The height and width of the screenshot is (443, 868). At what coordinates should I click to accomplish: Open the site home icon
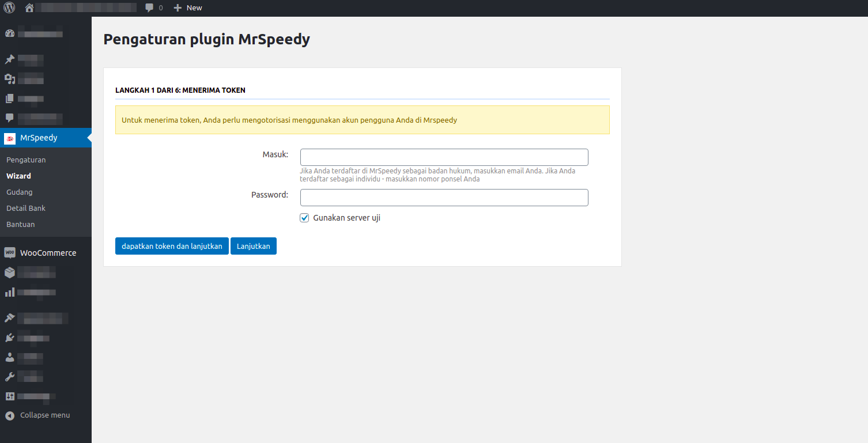(x=29, y=7)
